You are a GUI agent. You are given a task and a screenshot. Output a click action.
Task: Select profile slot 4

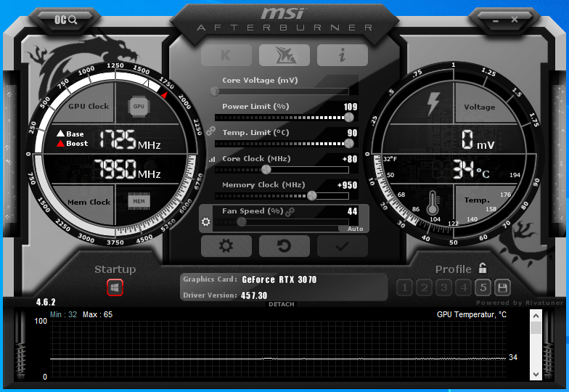tap(463, 287)
